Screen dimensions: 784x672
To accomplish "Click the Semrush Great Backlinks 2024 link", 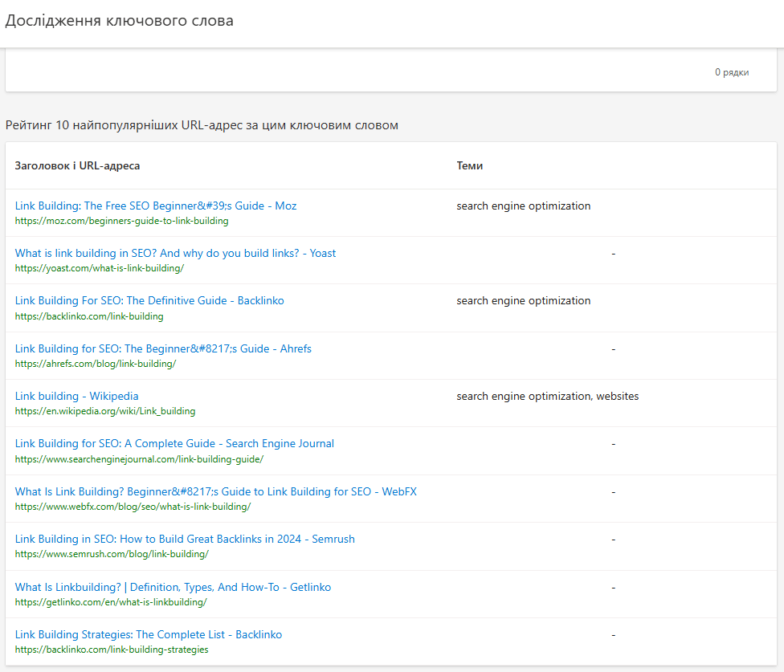I will tap(185, 539).
